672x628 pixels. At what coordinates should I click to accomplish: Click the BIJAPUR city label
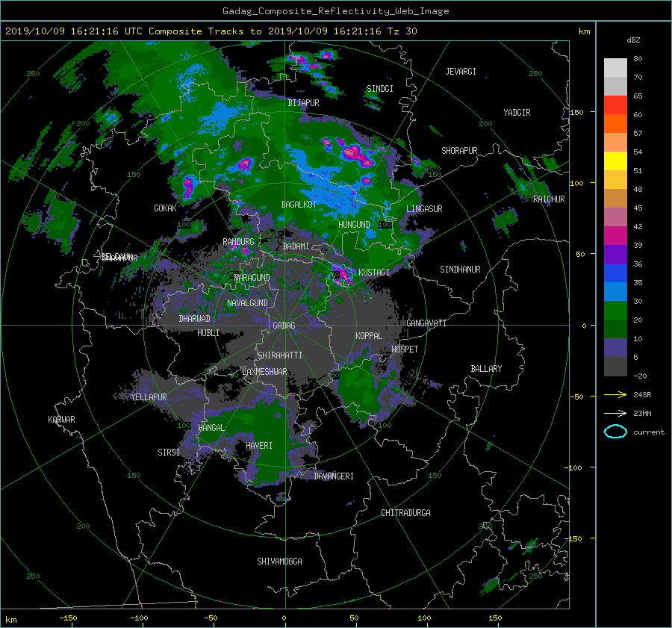tap(303, 103)
